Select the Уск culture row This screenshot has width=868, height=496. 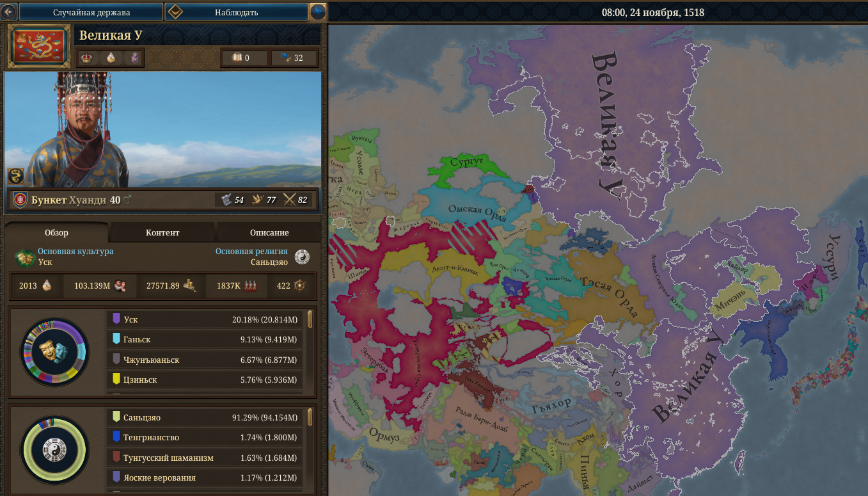tap(206, 319)
